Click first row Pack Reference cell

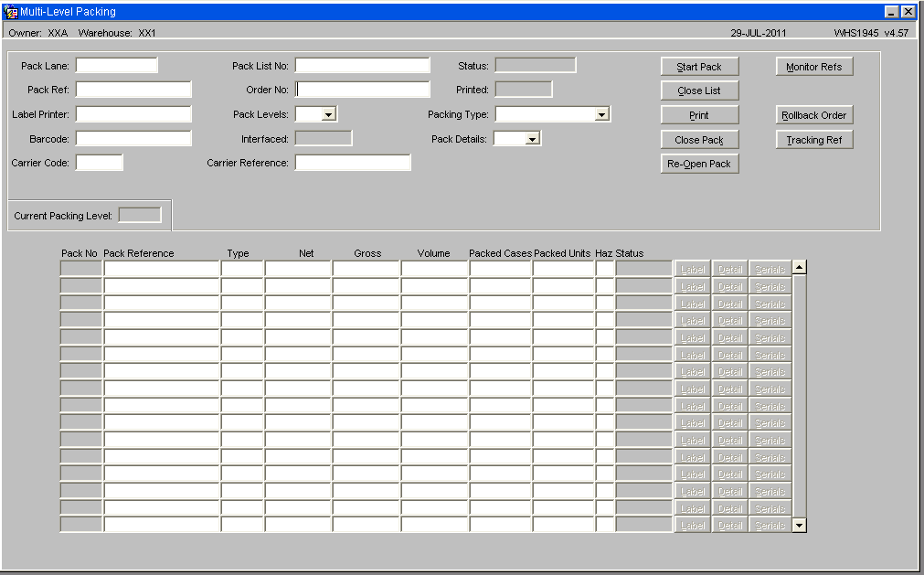[x=162, y=270]
